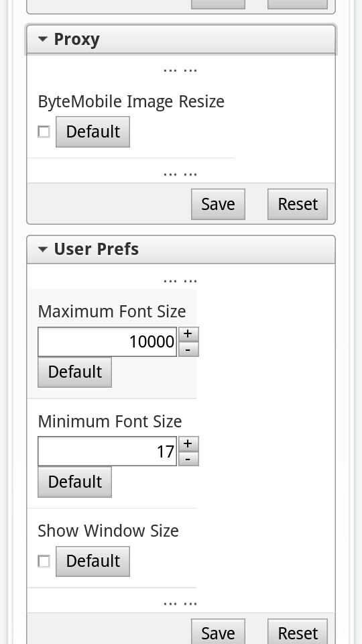Reset ByteMobile Image Resize to Default

tap(93, 132)
